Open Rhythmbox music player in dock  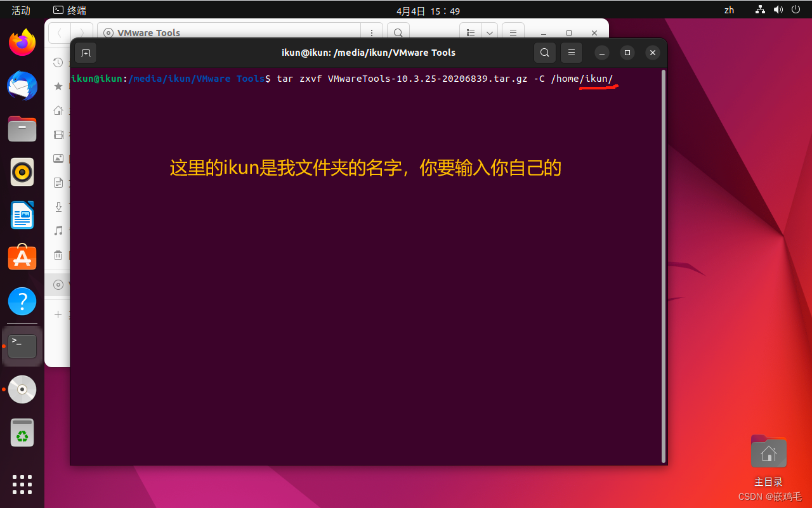22,172
